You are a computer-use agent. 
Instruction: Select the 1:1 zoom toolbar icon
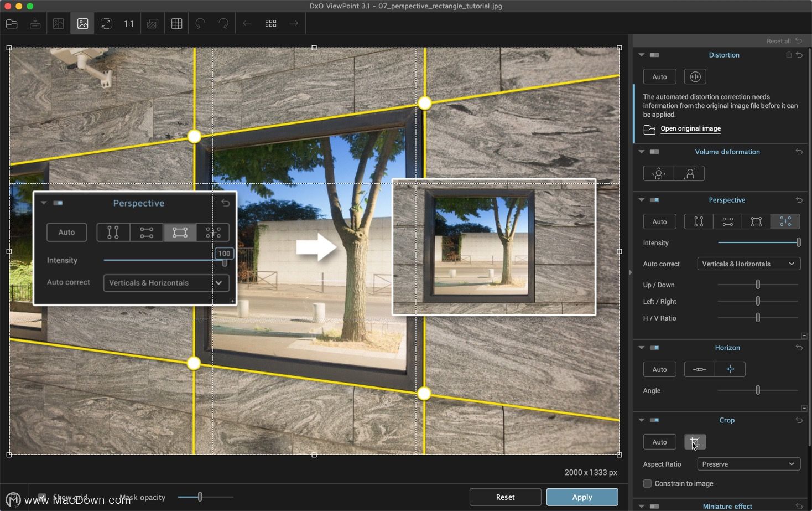pos(128,23)
